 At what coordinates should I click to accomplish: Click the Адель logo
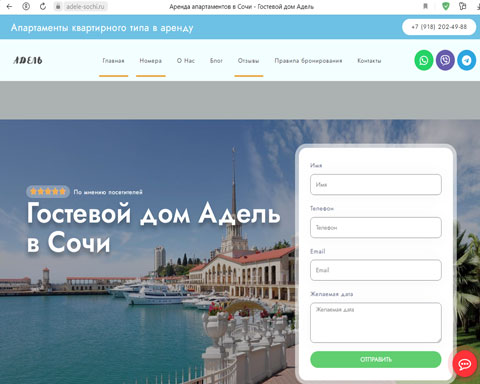pyautogui.click(x=28, y=60)
